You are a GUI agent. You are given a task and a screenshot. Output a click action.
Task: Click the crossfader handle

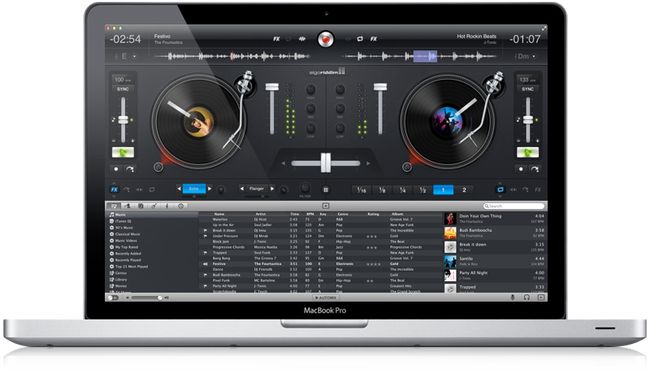[x=326, y=163]
